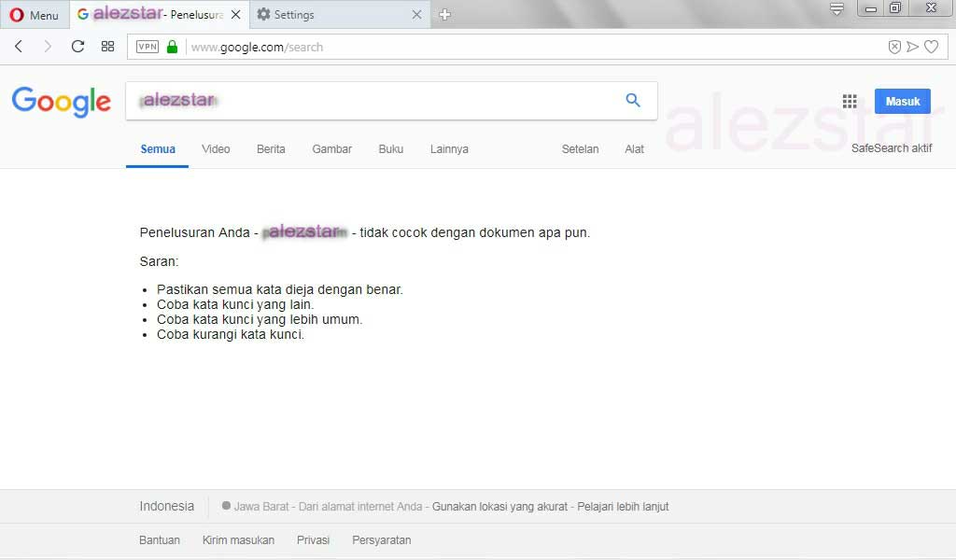
Task: Click the www.google.com/search address field
Action: coord(537,47)
